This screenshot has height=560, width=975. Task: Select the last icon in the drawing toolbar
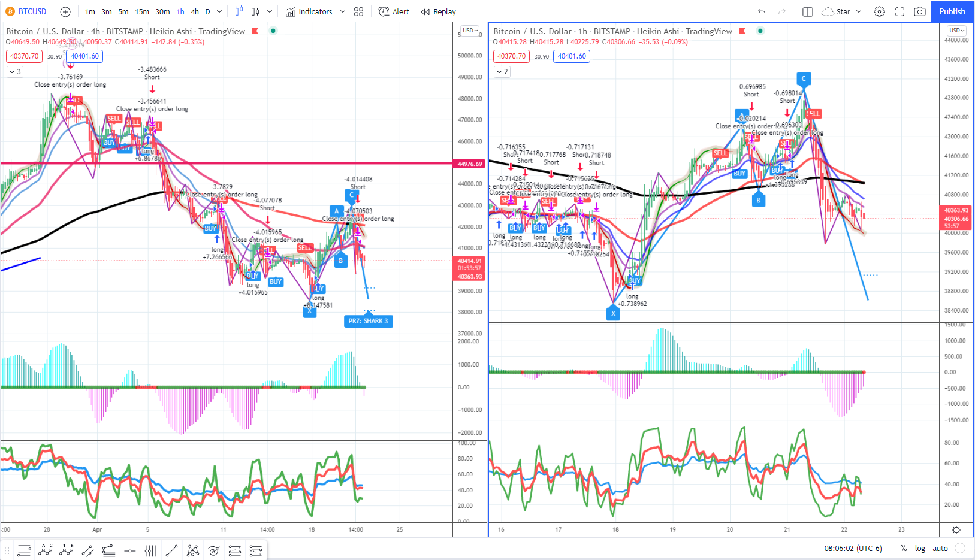click(256, 550)
